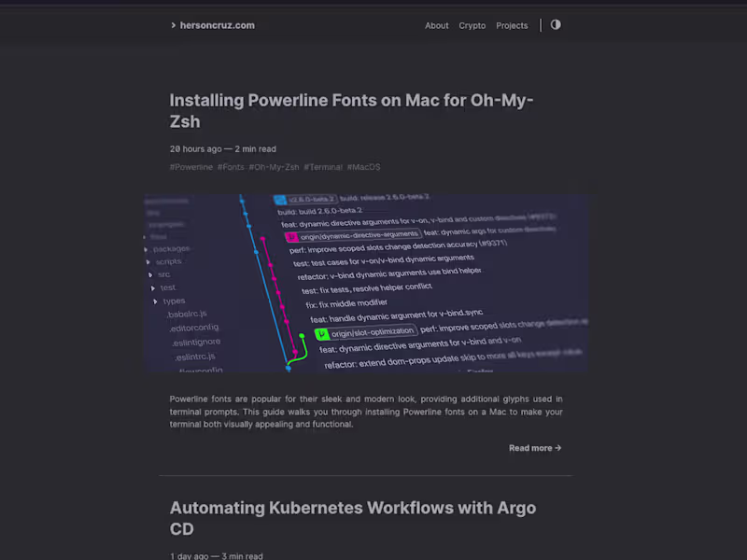The width and height of the screenshot is (747, 560).
Task: Open the Installing Powerline Fonts post title
Action: tap(351, 110)
